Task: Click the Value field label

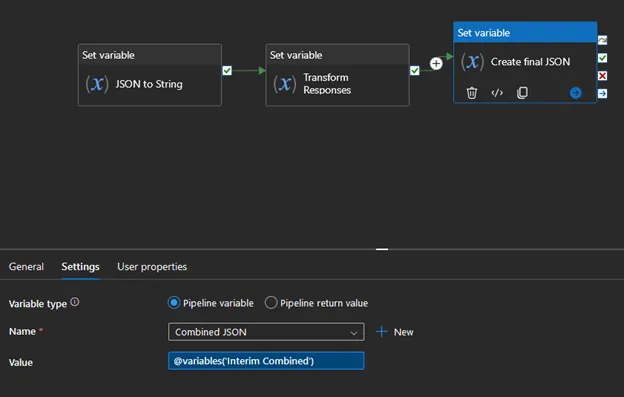Action: pyautogui.click(x=21, y=362)
